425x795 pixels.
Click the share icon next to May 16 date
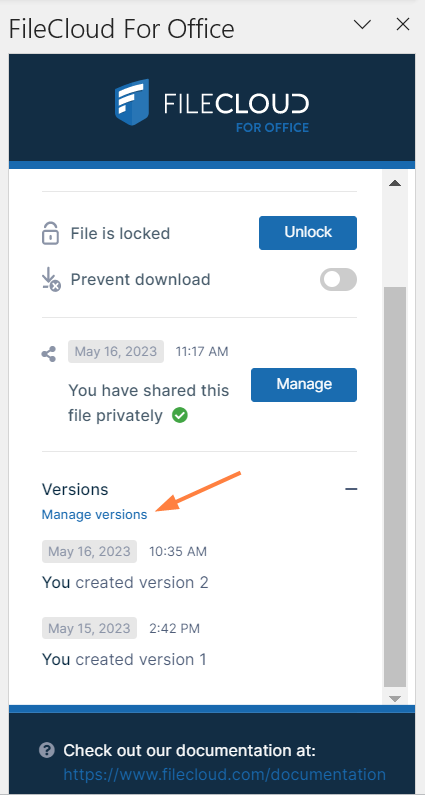[49, 354]
